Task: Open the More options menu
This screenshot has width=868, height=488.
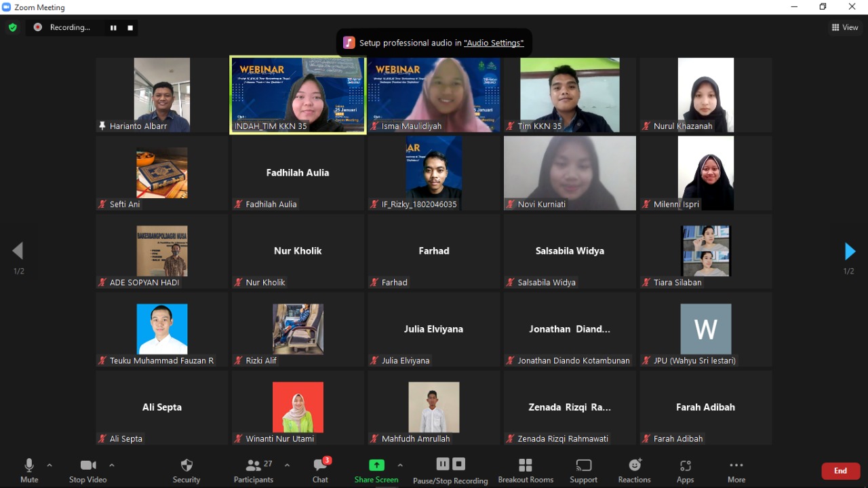Action: coord(736,470)
